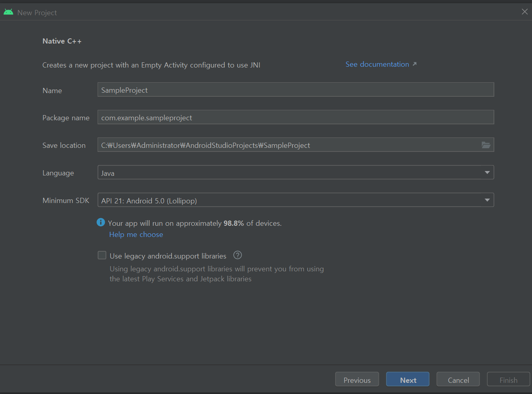The height and width of the screenshot is (394, 532).
Task: Click the Android logo in title bar
Action: click(x=8, y=12)
